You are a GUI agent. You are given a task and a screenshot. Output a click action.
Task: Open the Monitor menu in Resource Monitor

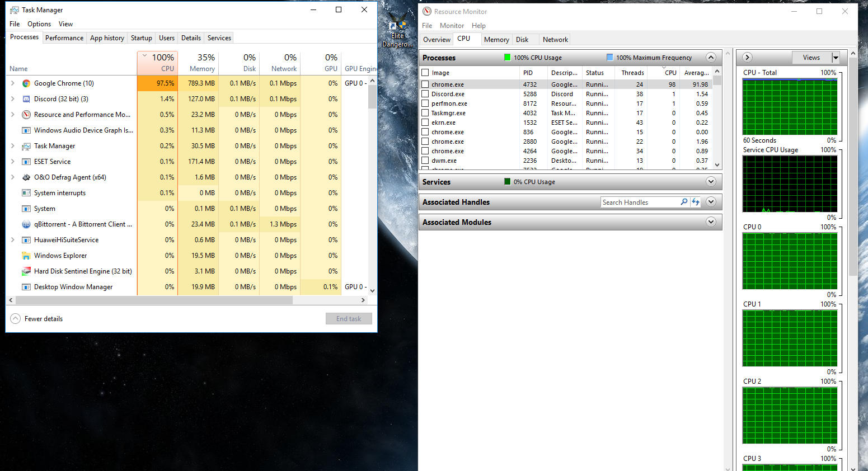[452, 26]
